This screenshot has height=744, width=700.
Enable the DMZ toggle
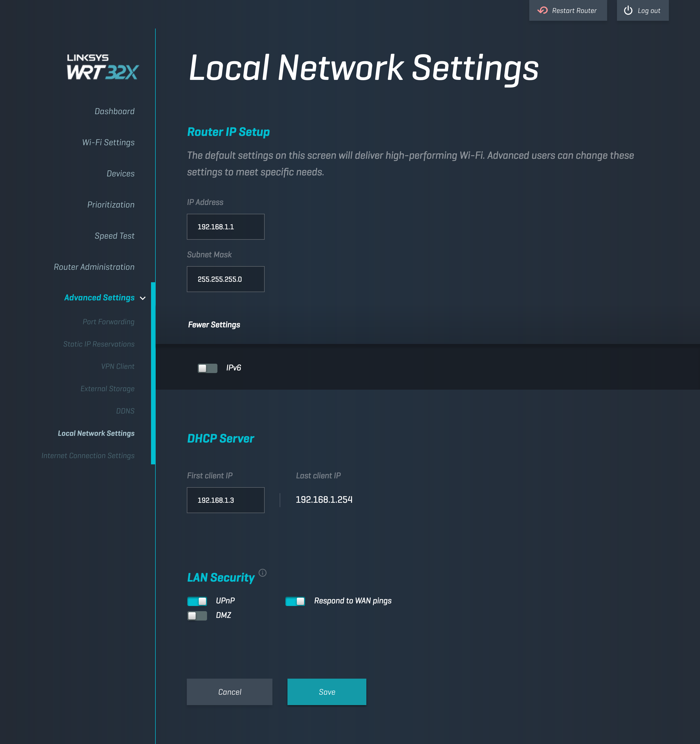click(197, 616)
